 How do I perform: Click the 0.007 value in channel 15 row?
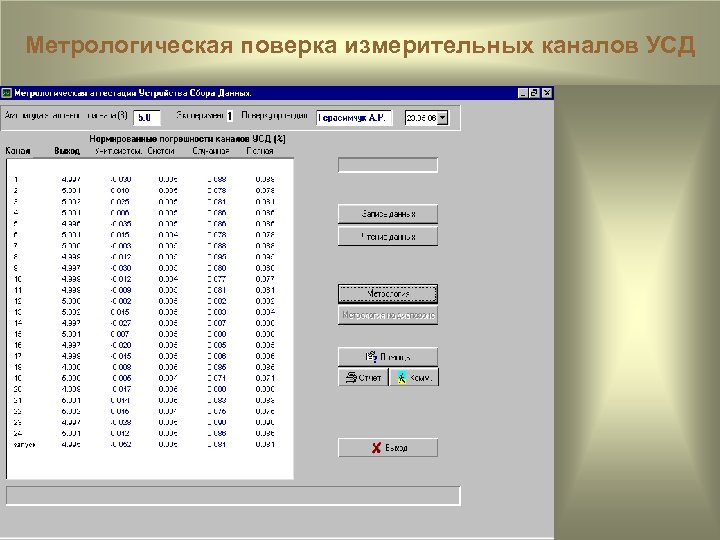pos(120,334)
